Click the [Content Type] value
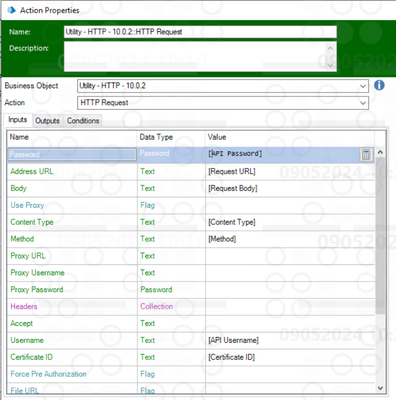This screenshot has height=400, width=396. [232, 222]
